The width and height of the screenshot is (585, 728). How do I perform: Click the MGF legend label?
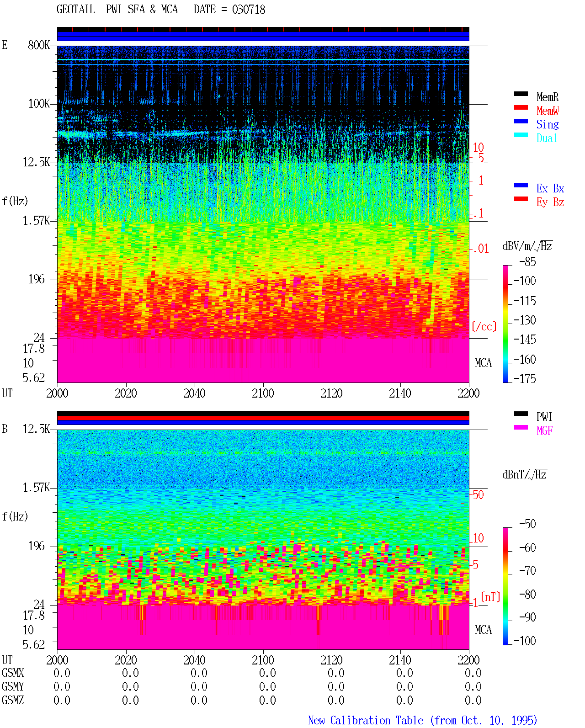pyautogui.click(x=545, y=430)
